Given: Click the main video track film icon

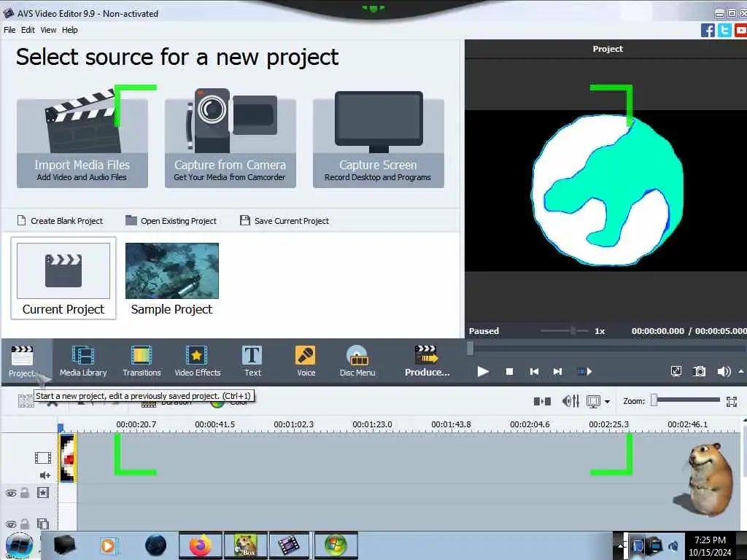Looking at the screenshot, I should coord(43,458).
